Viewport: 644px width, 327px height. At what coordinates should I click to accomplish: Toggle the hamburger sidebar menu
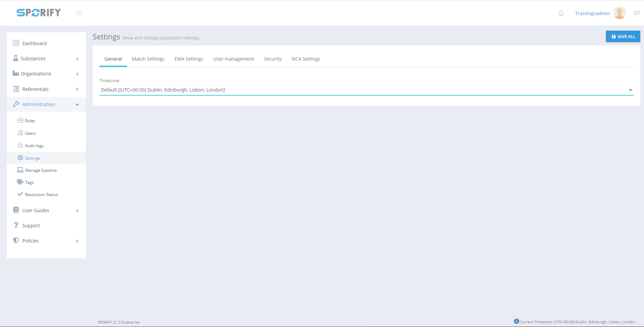coord(79,13)
